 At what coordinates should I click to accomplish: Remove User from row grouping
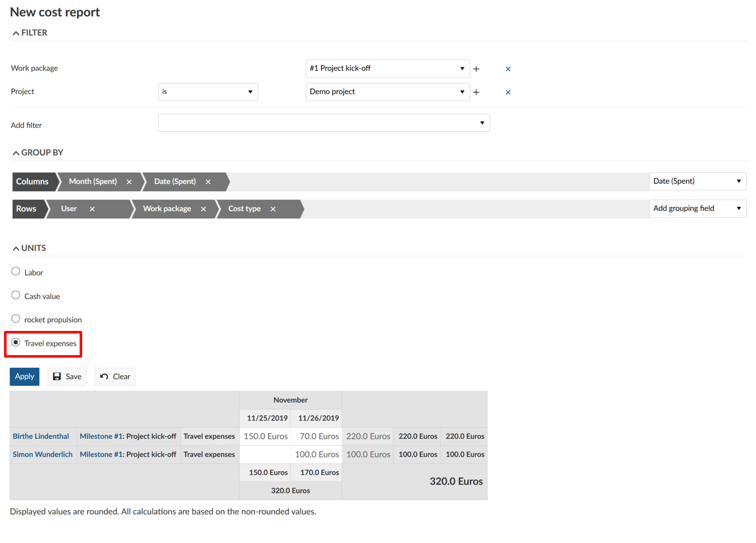coord(92,209)
